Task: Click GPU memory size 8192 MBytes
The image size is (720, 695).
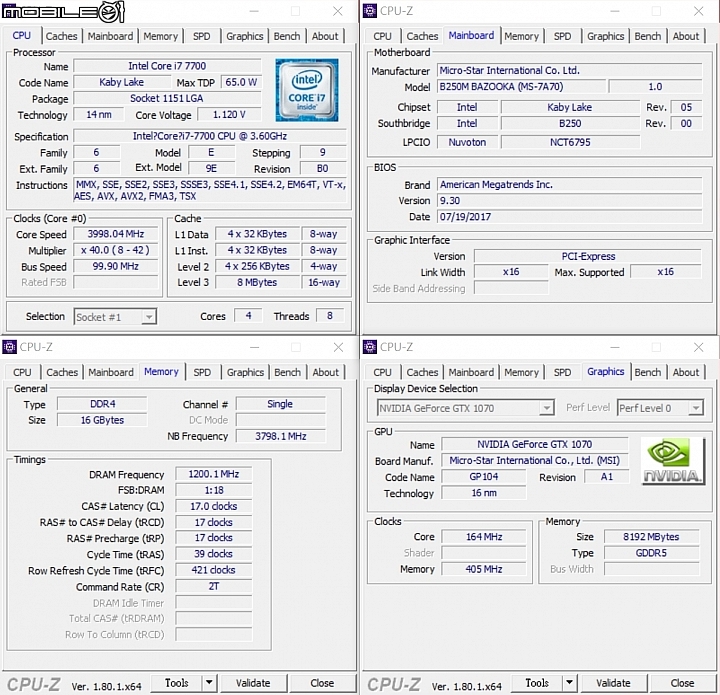Action: [x=652, y=537]
